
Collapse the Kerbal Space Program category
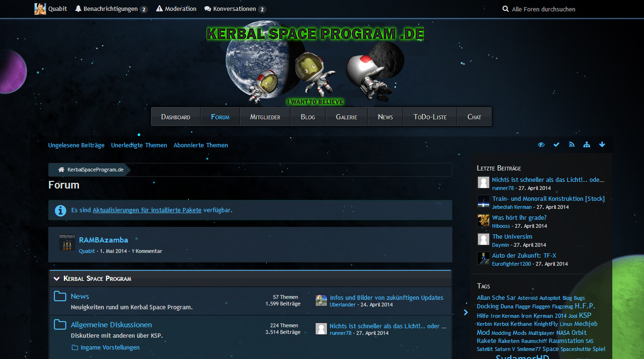57,279
